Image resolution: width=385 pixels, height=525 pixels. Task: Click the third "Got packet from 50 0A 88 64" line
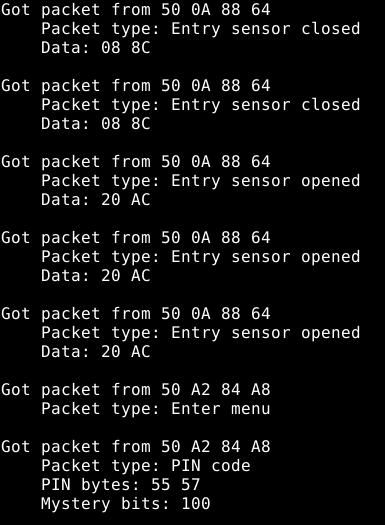click(x=136, y=162)
